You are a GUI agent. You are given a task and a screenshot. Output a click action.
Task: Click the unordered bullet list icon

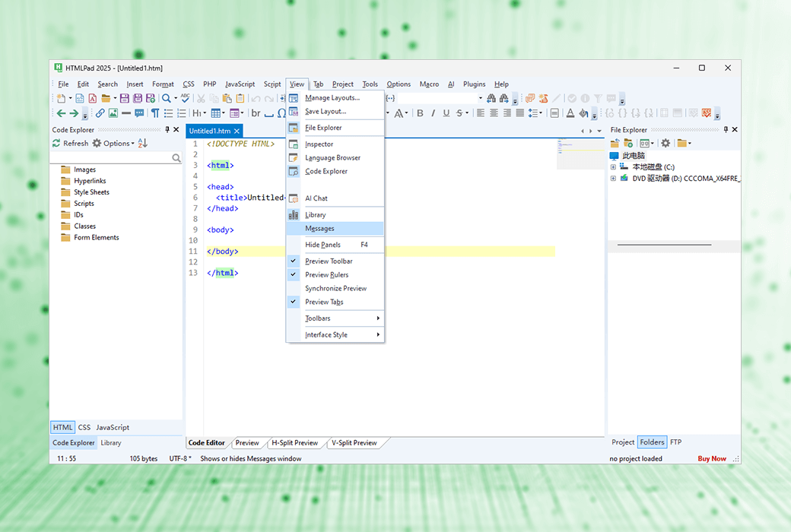[169, 113]
